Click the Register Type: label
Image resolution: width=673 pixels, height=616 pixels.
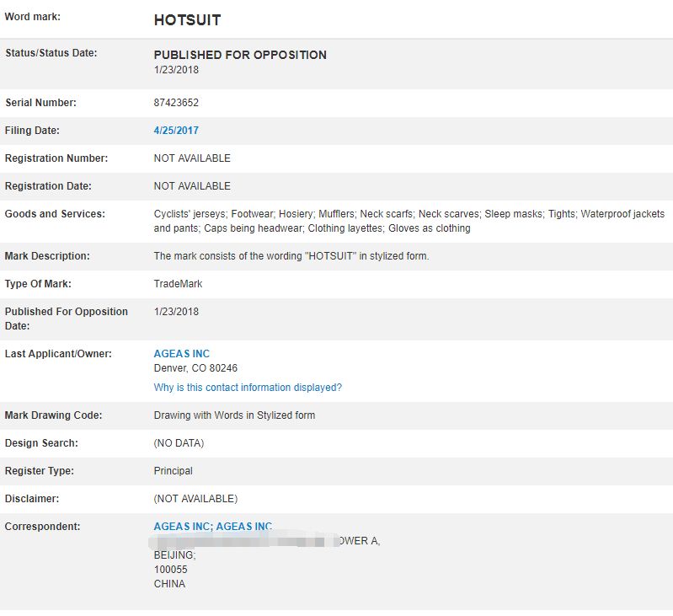tap(39, 471)
